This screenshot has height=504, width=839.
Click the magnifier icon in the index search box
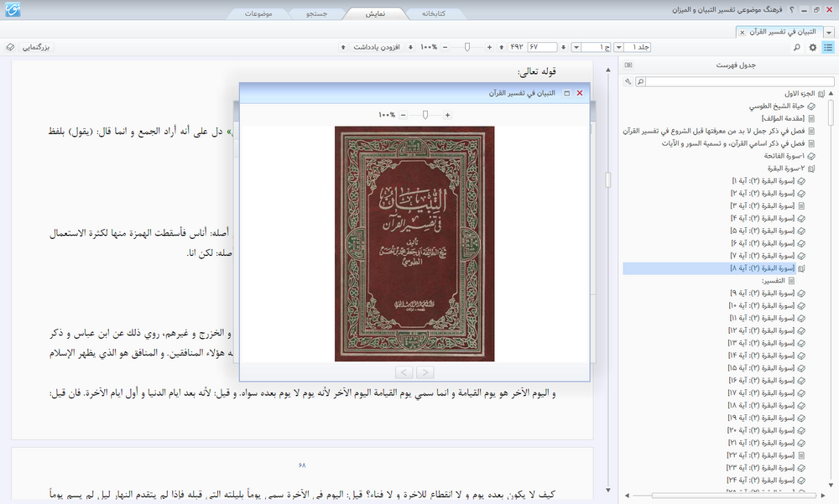tap(640, 81)
